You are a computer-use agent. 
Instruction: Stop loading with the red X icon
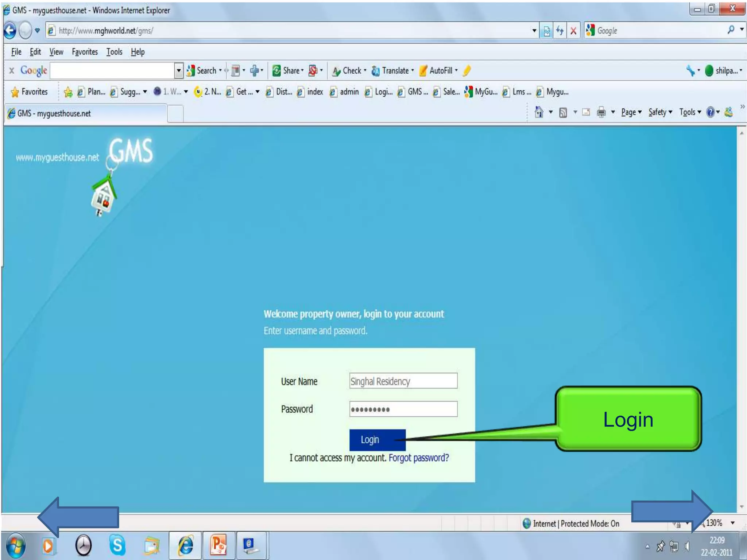tap(573, 31)
